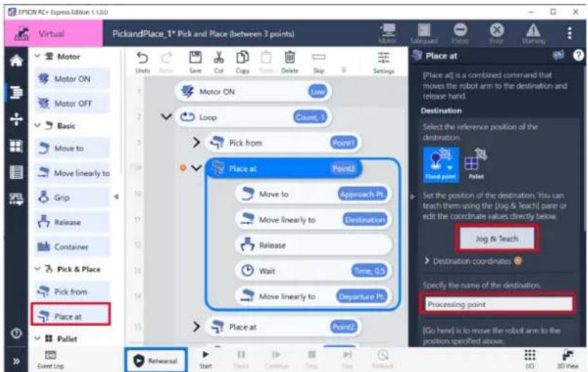
Task: Click the Count, 1 parameter on Loop
Action: (x=310, y=117)
